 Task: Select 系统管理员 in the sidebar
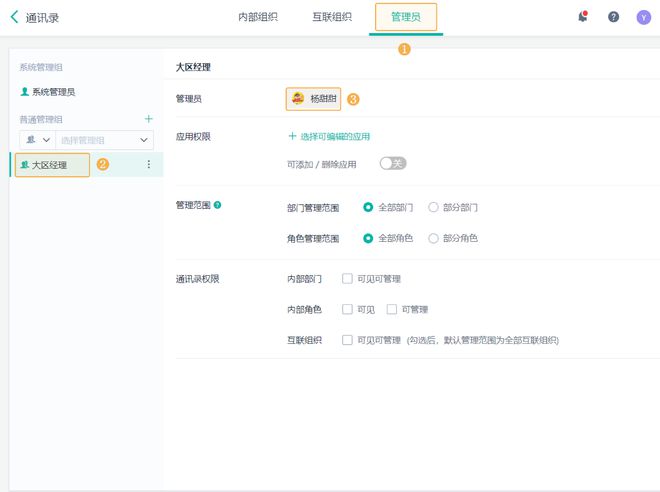pyautogui.click(x=52, y=92)
